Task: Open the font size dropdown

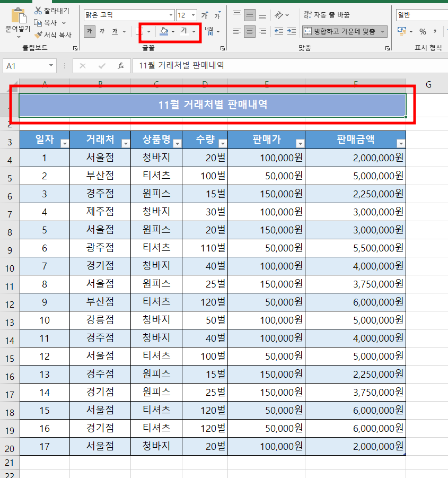Action: 193,15
